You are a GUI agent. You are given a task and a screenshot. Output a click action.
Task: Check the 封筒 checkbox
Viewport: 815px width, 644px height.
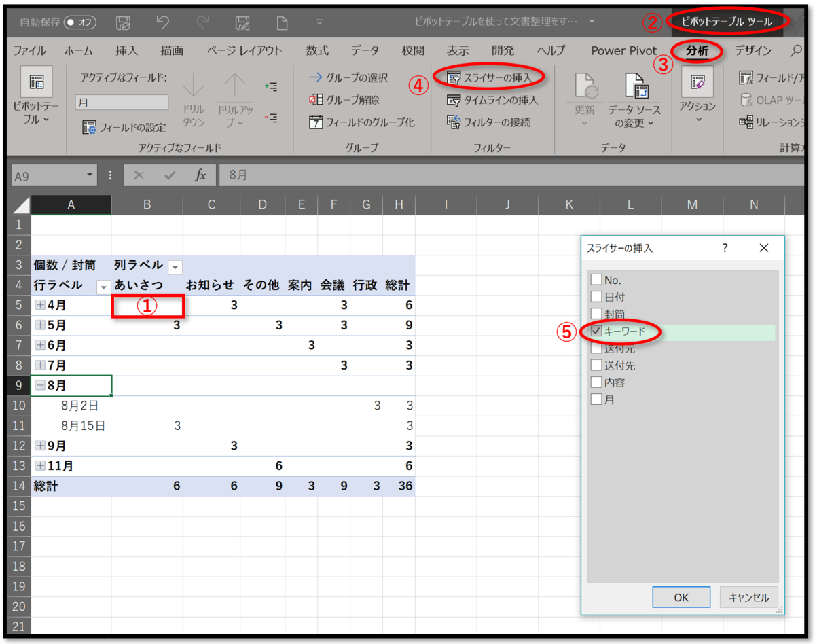[x=596, y=313]
